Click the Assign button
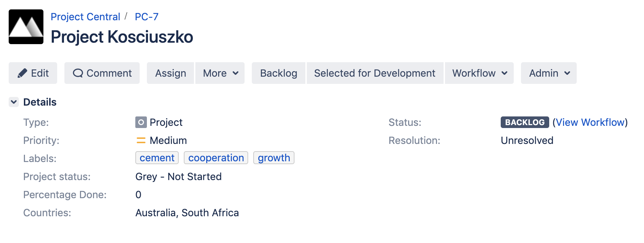Viewport: 644px width, 243px height. (x=170, y=73)
